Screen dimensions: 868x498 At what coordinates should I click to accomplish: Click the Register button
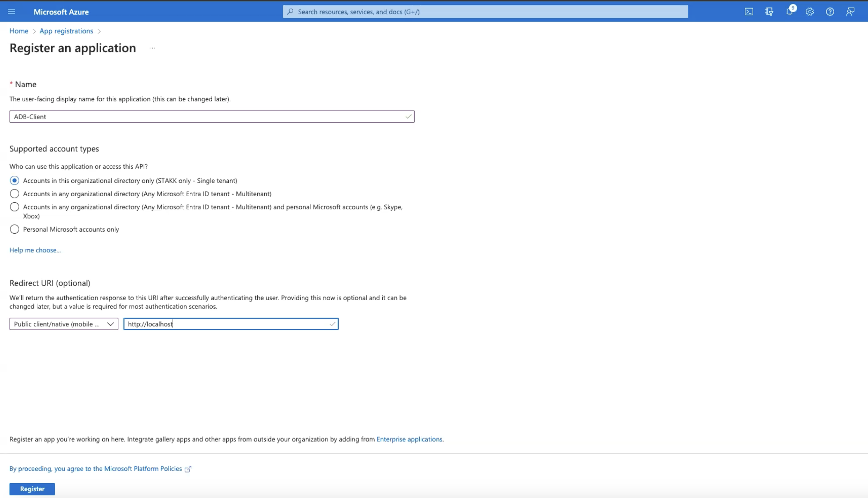tap(32, 489)
